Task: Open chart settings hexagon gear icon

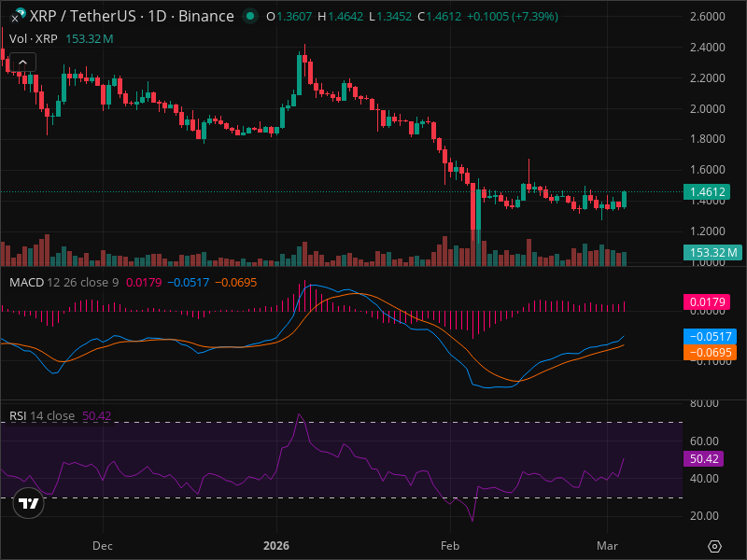Action: (x=714, y=546)
